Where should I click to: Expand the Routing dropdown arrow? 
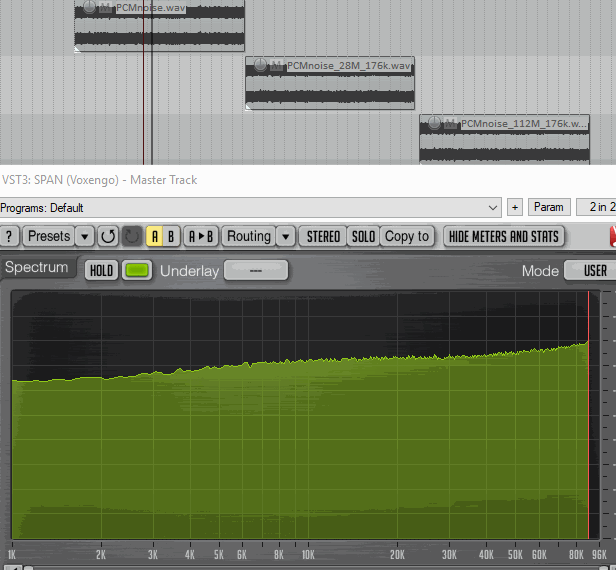286,236
